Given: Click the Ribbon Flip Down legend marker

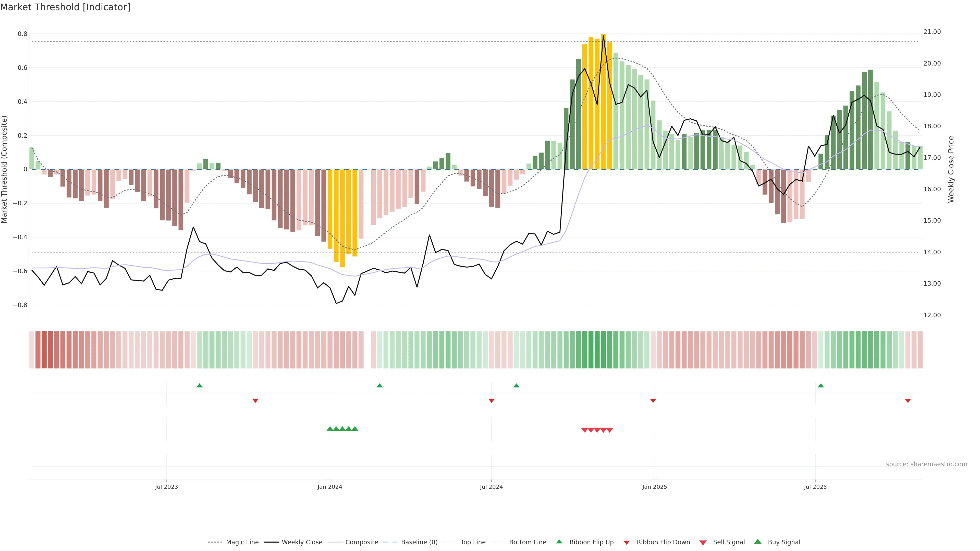Looking at the screenshot, I should (627, 543).
